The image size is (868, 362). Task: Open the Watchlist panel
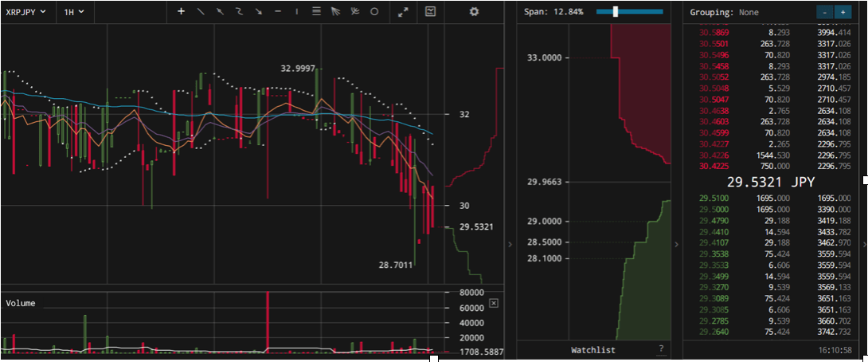click(x=593, y=350)
